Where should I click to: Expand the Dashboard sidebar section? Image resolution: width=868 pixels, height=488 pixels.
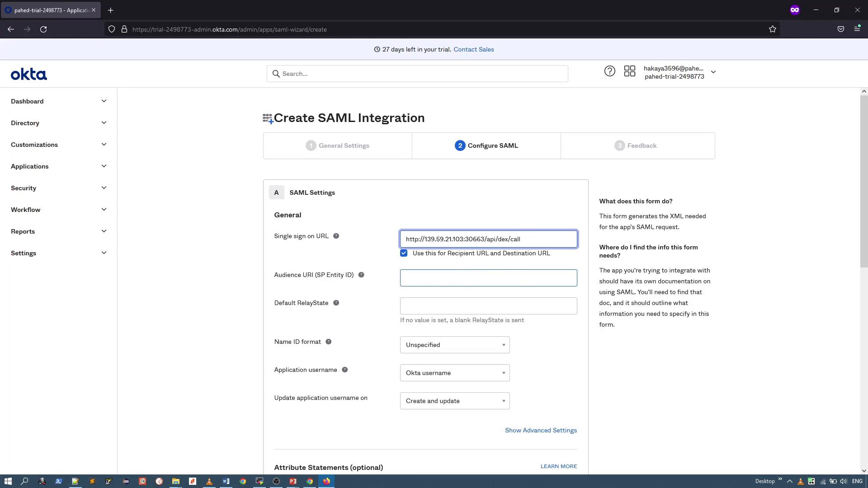58,101
